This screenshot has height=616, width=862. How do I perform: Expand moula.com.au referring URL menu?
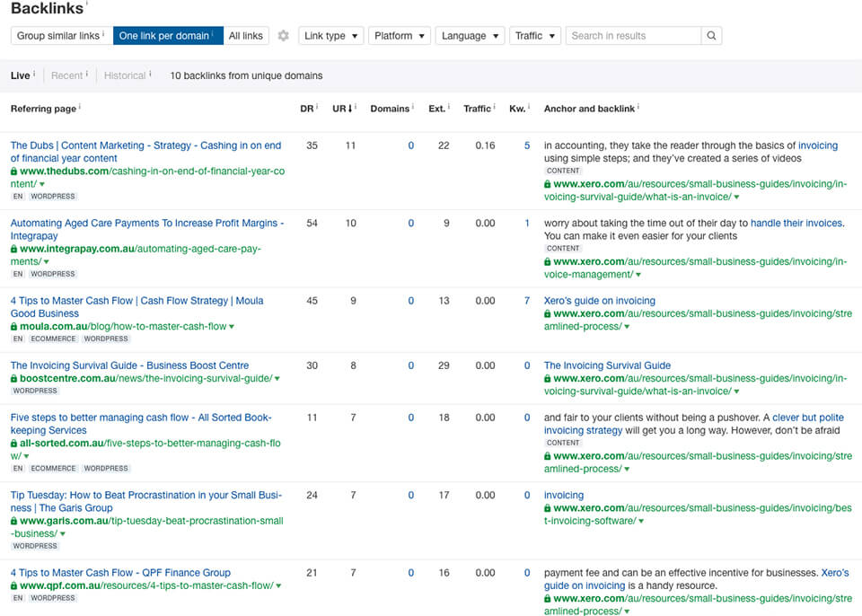point(232,327)
